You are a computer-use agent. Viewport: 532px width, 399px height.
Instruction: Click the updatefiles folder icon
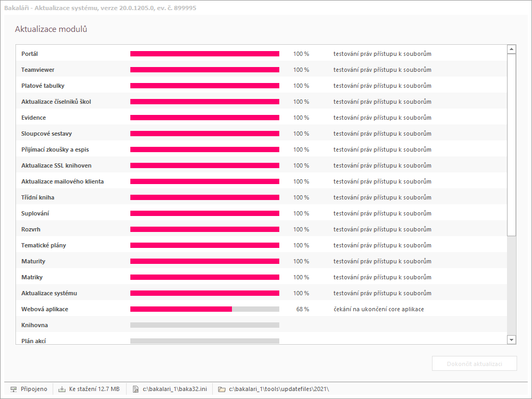click(x=222, y=389)
